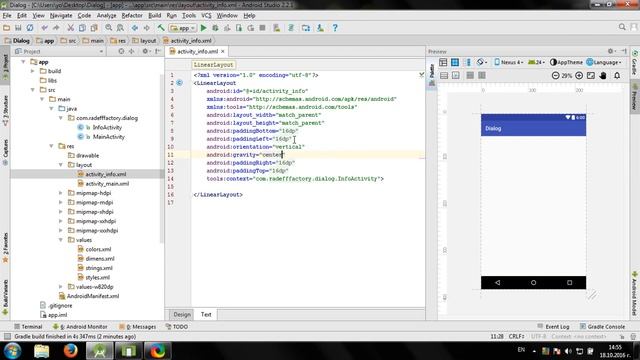Click the Replace icon next to Find
Viewport: 640px width, 360px height.
tap(120, 28)
